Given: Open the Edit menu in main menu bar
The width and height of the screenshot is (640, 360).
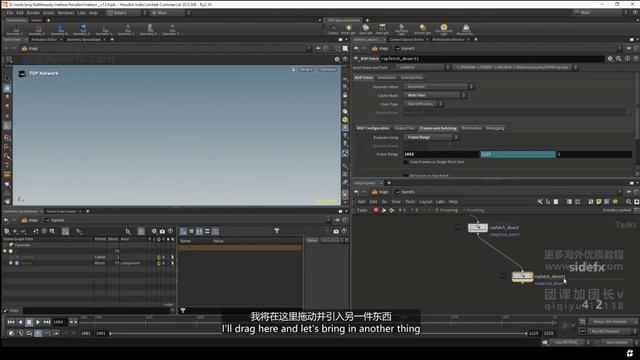Looking at the screenshot, I should 20,13.
